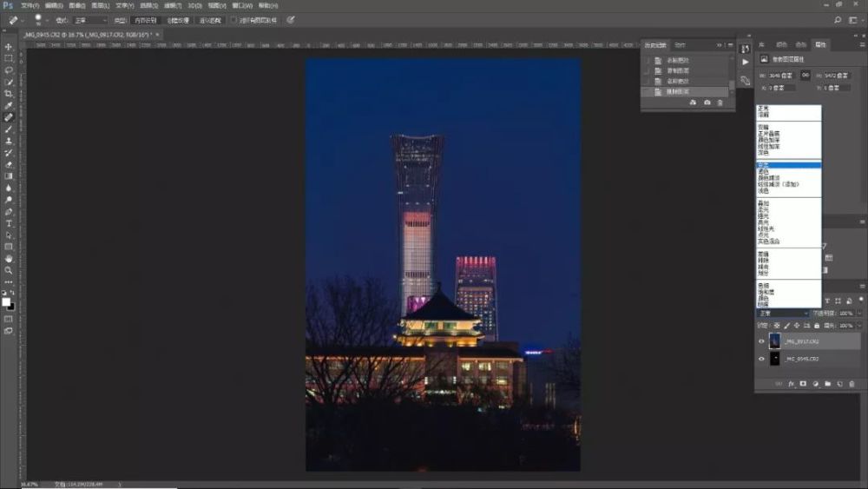Screen dimensions: 868x489
Task: Select the Quick Selection tool
Action: (9, 82)
